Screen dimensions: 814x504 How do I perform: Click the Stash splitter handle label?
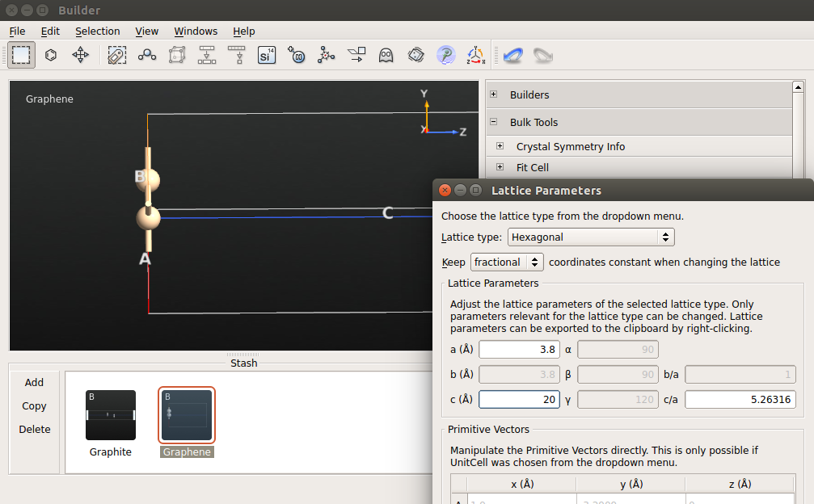point(243,363)
